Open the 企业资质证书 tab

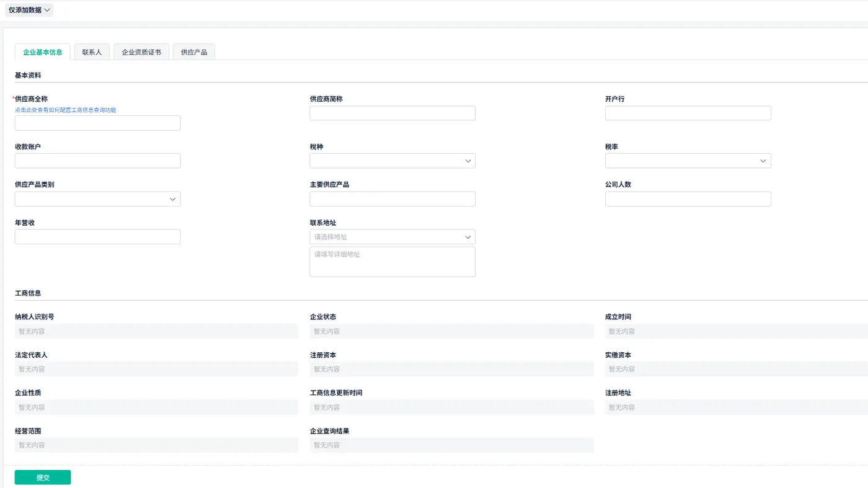click(141, 52)
